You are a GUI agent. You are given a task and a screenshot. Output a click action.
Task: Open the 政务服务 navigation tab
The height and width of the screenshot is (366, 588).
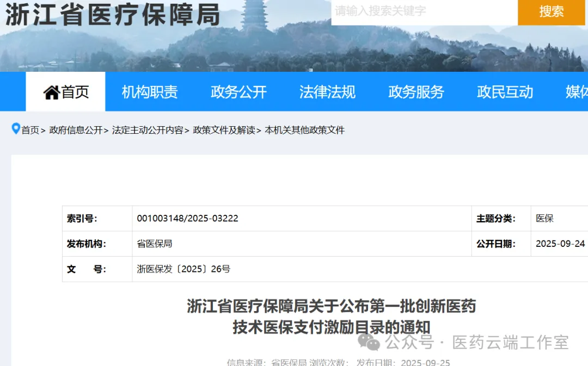click(416, 92)
